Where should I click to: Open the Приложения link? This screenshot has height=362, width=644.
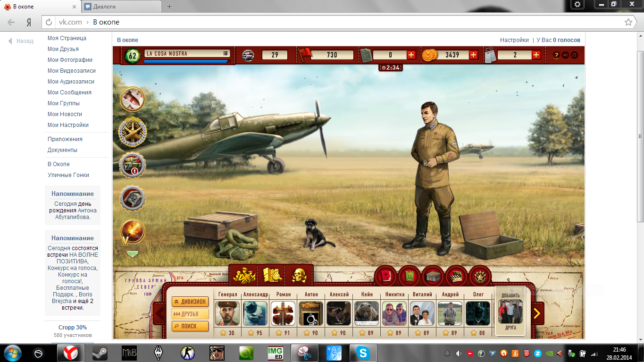click(x=65, y=139)
